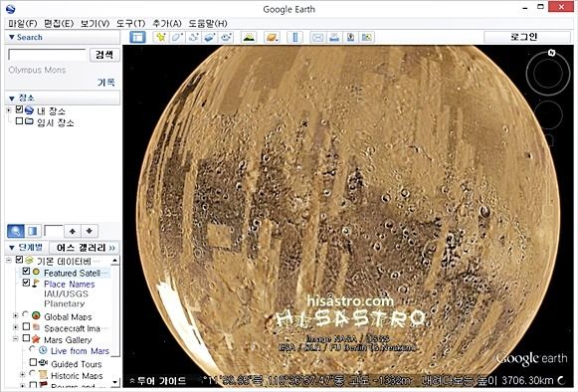Move item down with down arrow button
The width and height of the screenshot is (578, 392).
[x=90, y=231]
